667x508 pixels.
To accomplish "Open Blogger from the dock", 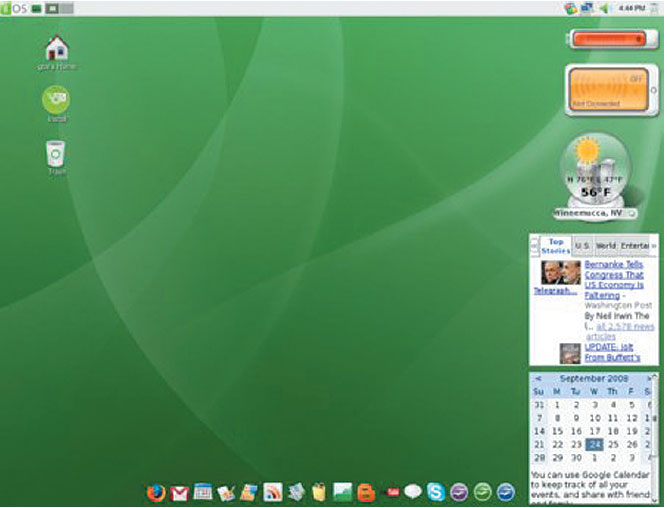I will (366, 492).
